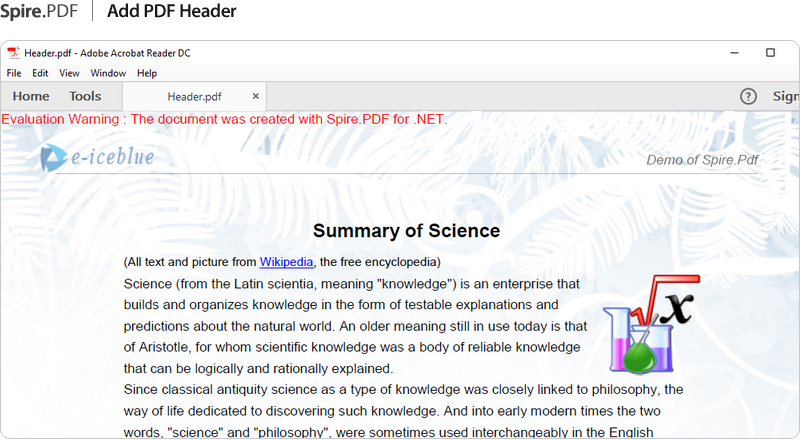Close the Header.pdf tab

point(256,96)
